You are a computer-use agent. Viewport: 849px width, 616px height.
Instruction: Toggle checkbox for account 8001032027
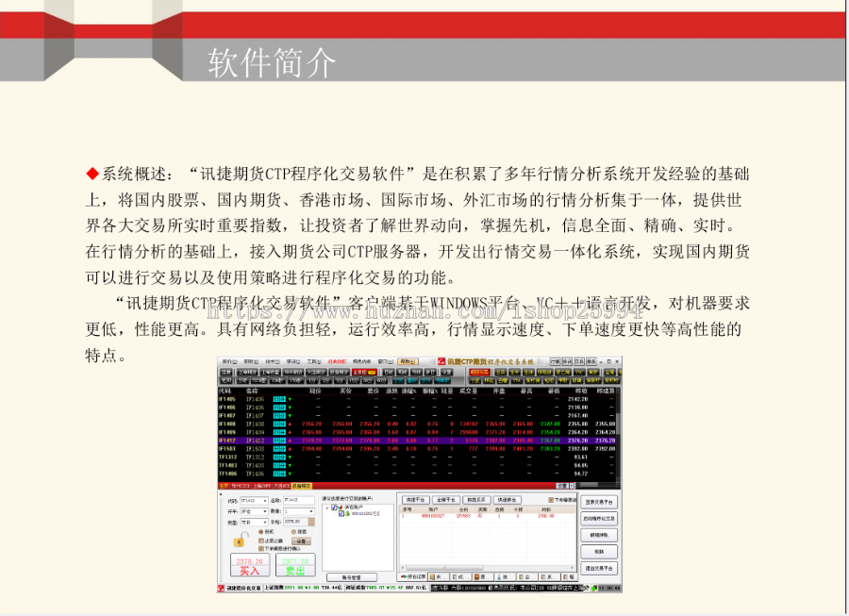341,513
